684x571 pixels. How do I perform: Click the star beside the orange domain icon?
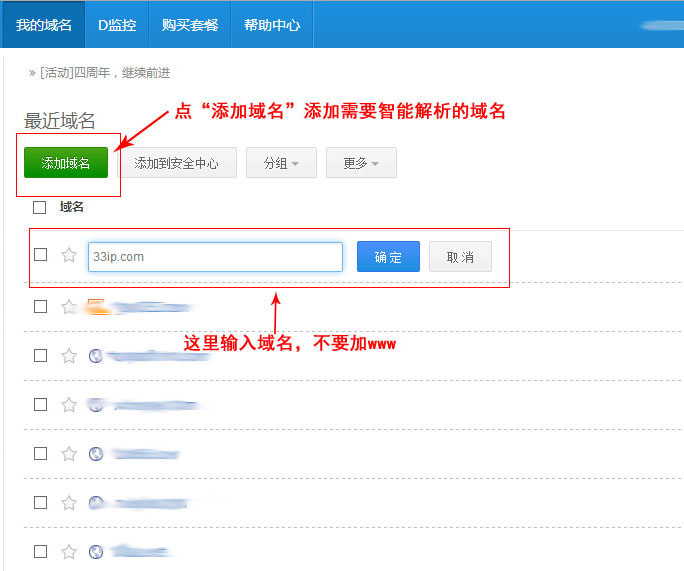[x=69, y=307]
